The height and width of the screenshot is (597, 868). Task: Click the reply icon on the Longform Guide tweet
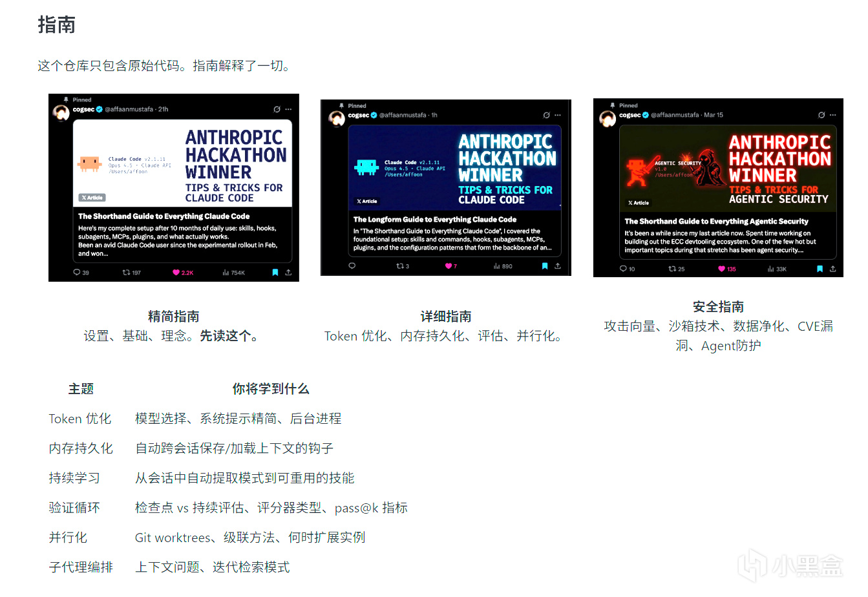(352, 266)
